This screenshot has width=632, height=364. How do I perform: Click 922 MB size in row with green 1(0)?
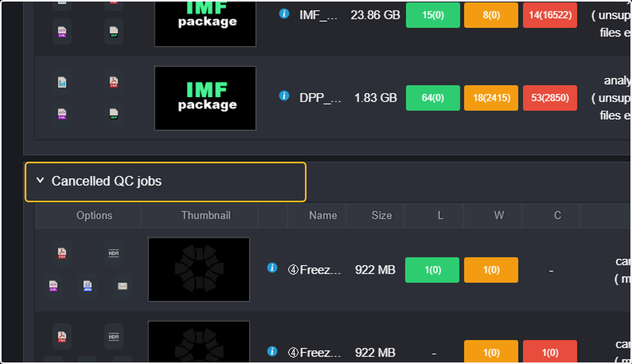click(x=375, y=270)
